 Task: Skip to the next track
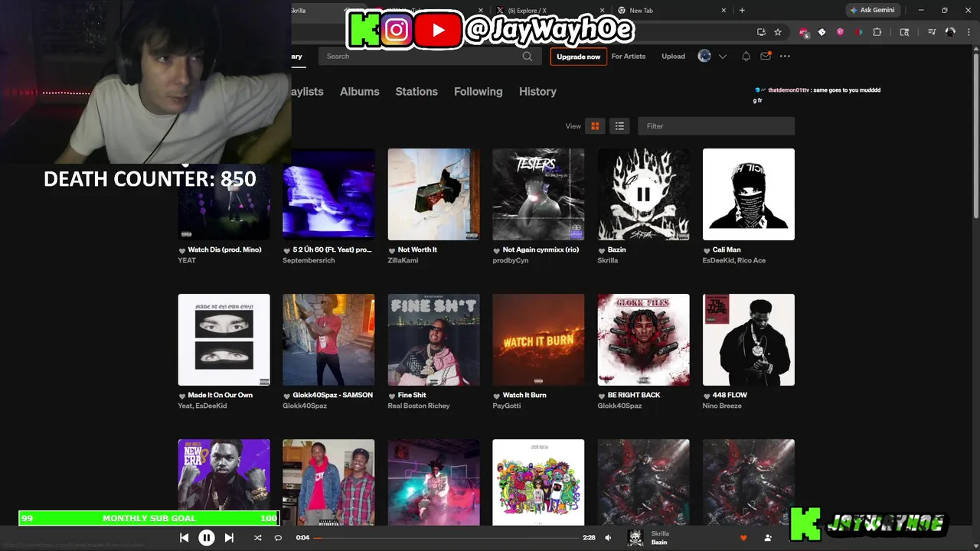pos(229,538)
